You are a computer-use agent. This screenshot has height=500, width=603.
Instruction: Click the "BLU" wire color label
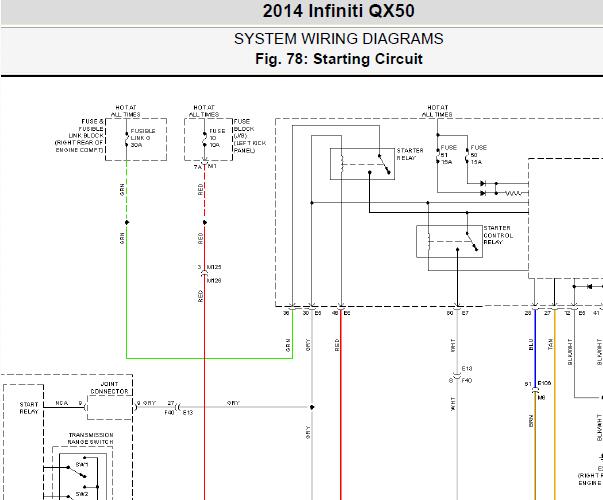tap(531, 344)
